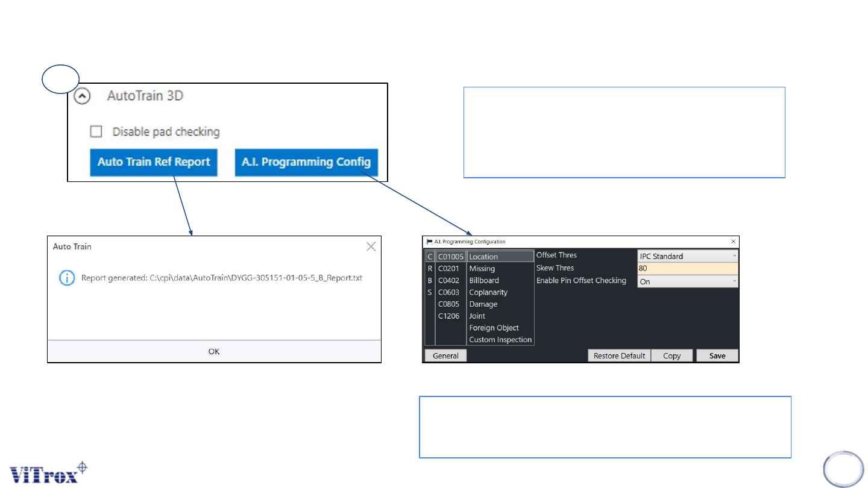
Task: Open A.I. Programming Config
Action: tap(306, 162)
